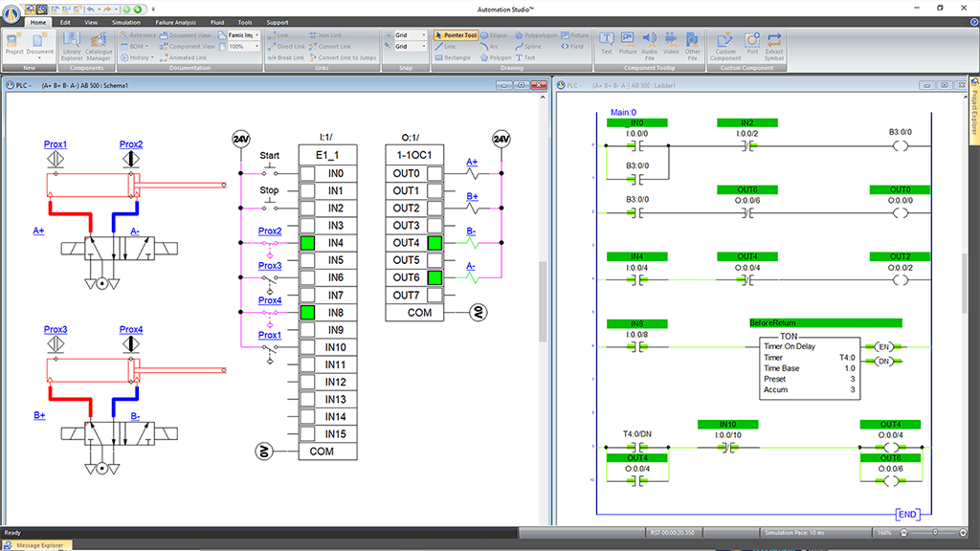Toggle the OUT6 output indicator box
The image size is (980, 551).
pyautogui.click(x=434, y=277)
